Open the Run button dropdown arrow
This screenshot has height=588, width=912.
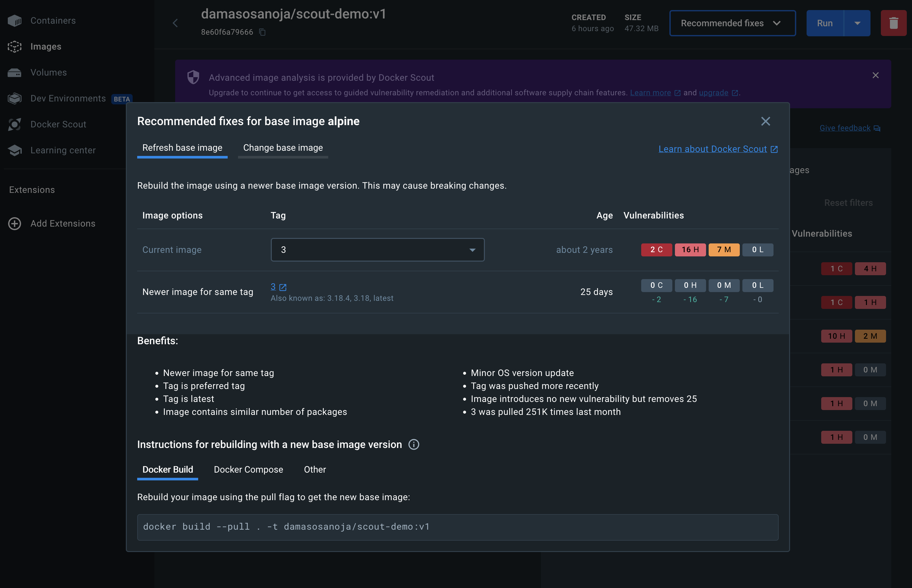pyautogui.click(x=857, y=23)
